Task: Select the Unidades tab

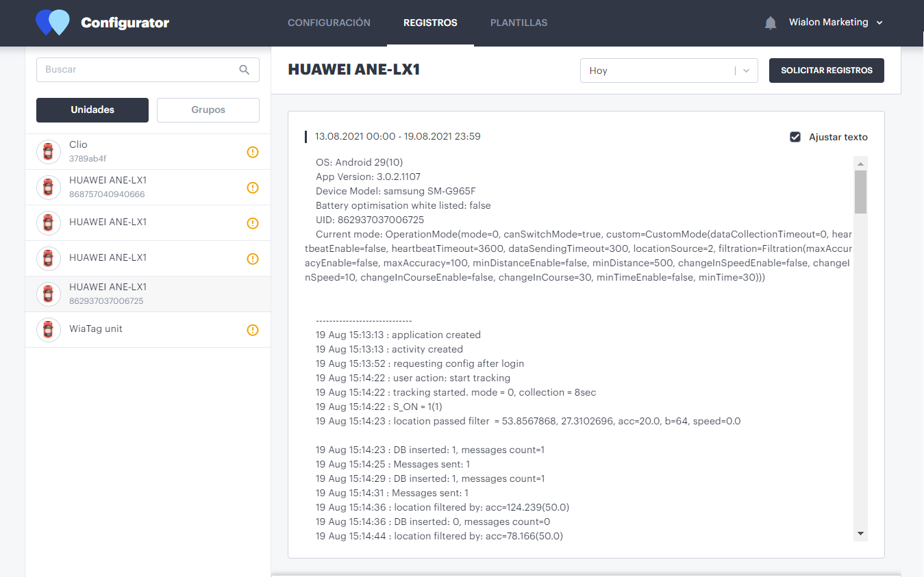Action: coord(92,110)
